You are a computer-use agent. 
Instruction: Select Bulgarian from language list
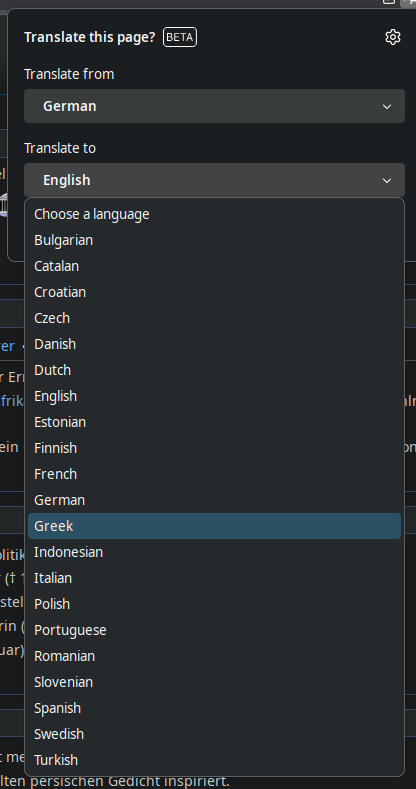click(x=214, y=240)
